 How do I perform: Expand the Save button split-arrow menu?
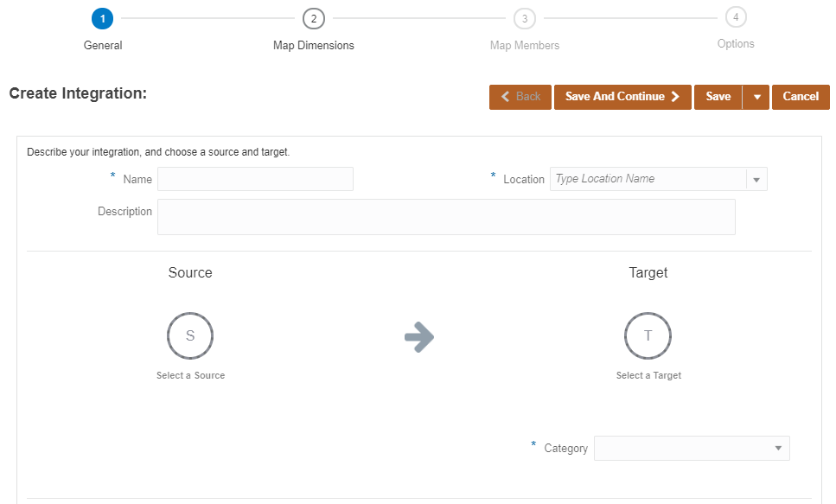tap(756, 97)
